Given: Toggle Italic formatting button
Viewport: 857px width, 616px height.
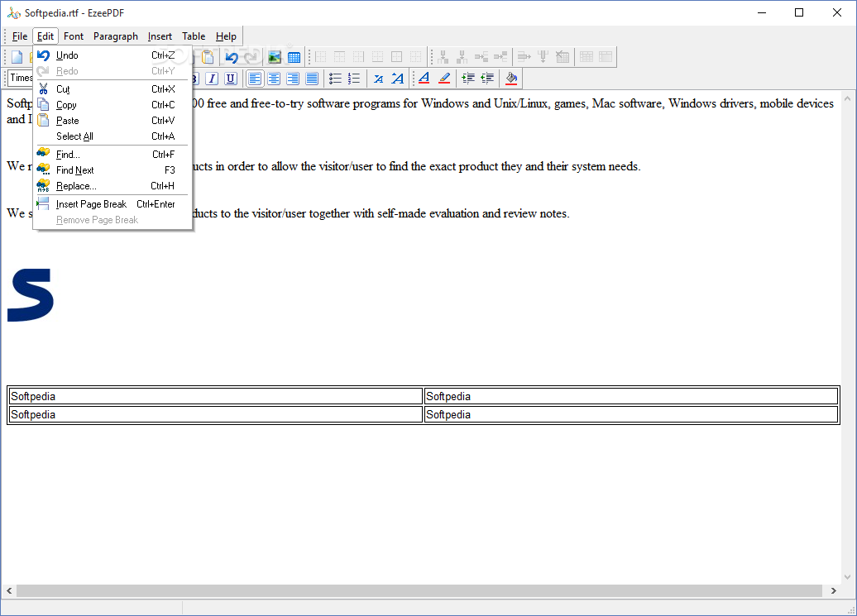Looking at the screenshot, I should point(212,79).
